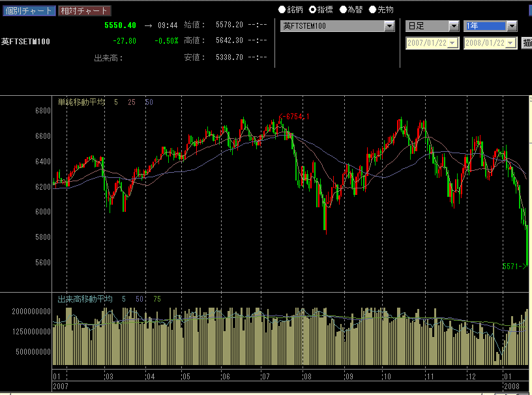Select the 先物 radio button
Image resolution: width=532 pixels, height=395 pixels.
pyautogui.click(x=373, y=10)
